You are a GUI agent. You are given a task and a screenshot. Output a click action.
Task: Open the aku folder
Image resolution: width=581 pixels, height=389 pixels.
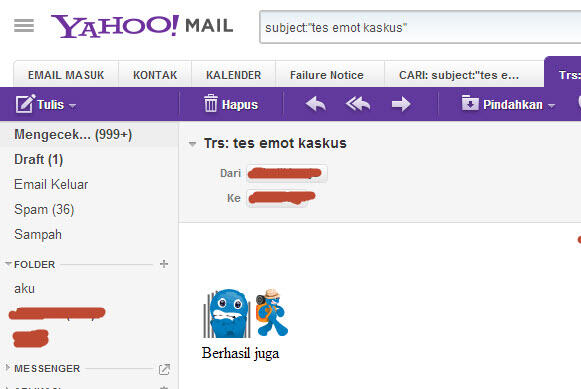pos(89,289)
